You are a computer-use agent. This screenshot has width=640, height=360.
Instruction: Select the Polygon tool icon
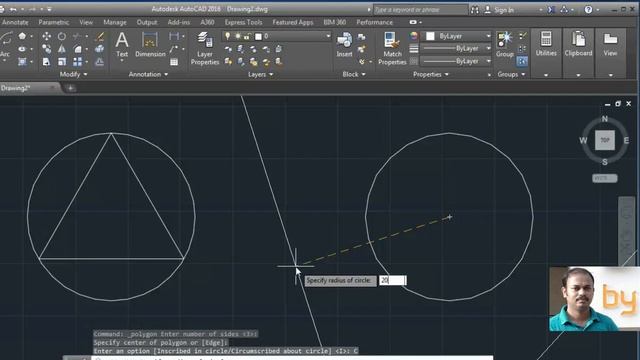(22, 36)
